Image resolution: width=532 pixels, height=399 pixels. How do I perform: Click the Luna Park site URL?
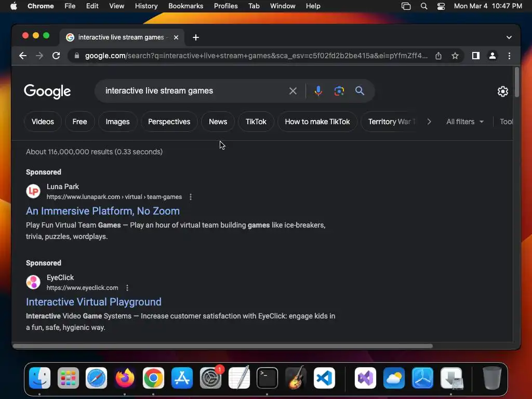114,197
